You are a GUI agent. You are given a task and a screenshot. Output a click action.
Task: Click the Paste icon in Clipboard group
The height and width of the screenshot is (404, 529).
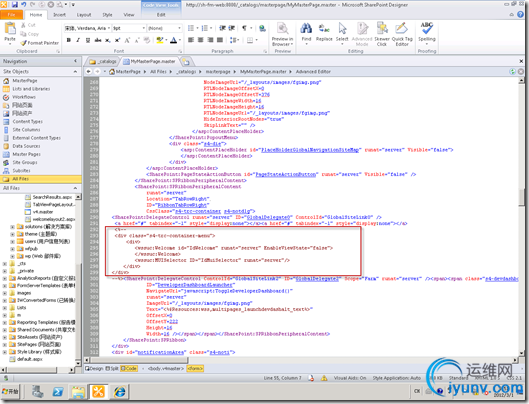click(x=10, y=28)
